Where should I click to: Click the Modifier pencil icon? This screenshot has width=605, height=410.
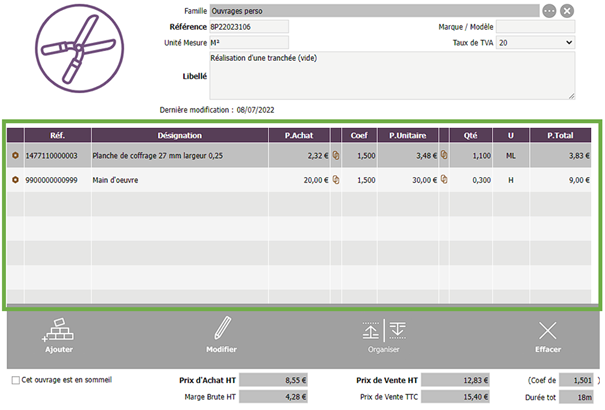coord(221,331)
